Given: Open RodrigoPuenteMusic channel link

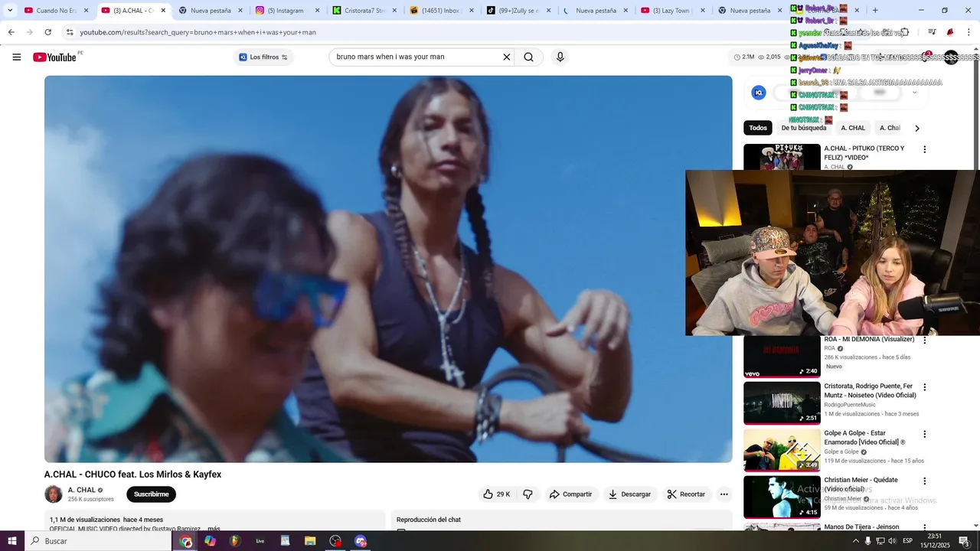Looking at the screenshot, I should pos(850,405).
